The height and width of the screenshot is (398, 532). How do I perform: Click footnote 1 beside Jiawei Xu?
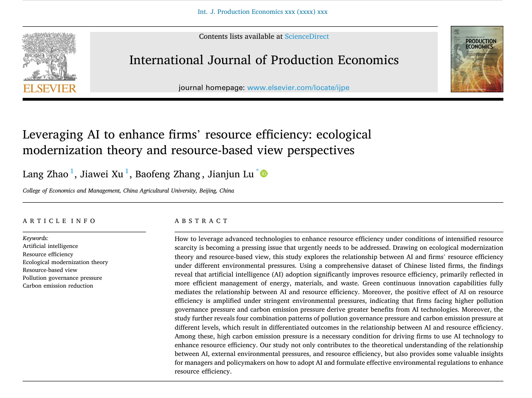pos(127,171)
